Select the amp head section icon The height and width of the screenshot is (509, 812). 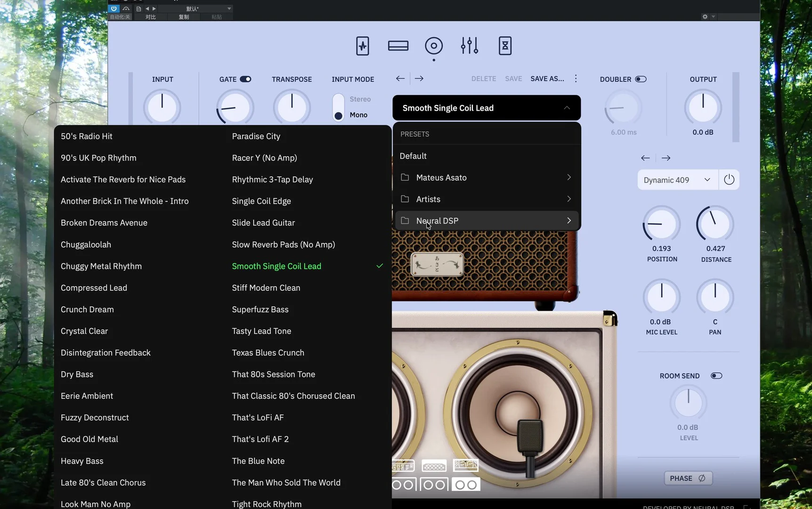tap(398, 46)
